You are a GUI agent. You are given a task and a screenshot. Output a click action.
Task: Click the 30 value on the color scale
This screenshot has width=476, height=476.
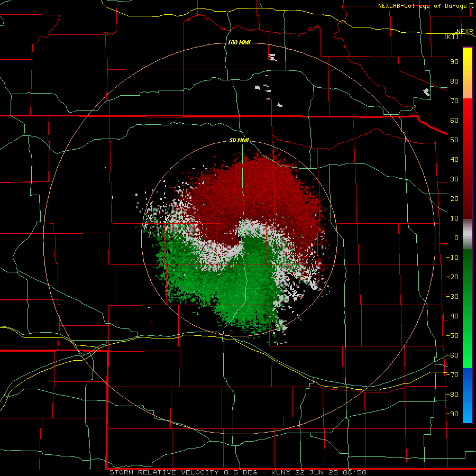(x=454, y=179)
